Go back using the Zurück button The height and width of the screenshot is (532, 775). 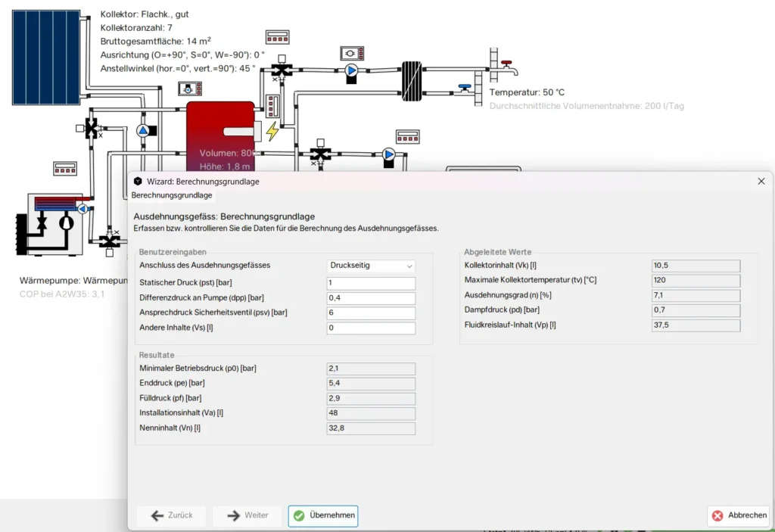171,515
